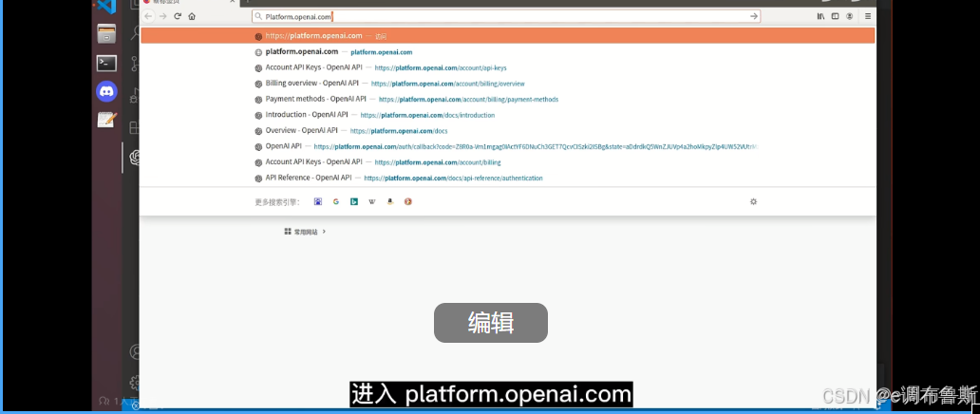Open the Firefox library icon
Image resolution: width=980 pixels, height=414 pixels.
[x=820, y=16]
